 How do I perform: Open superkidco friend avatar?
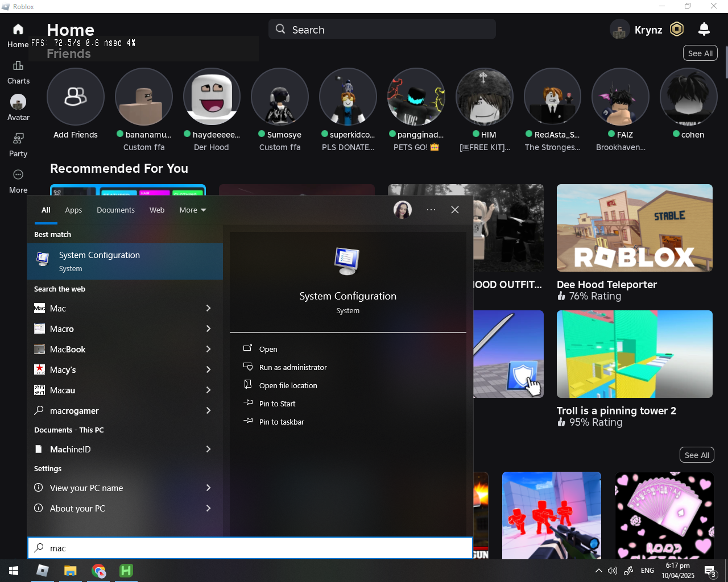click(x=348, y=97)
